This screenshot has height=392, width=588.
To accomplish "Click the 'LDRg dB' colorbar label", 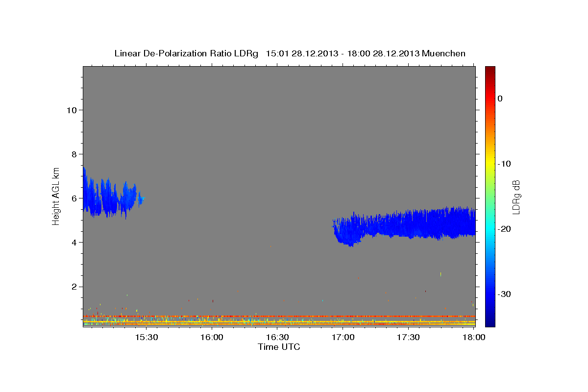I will (516, 197).
